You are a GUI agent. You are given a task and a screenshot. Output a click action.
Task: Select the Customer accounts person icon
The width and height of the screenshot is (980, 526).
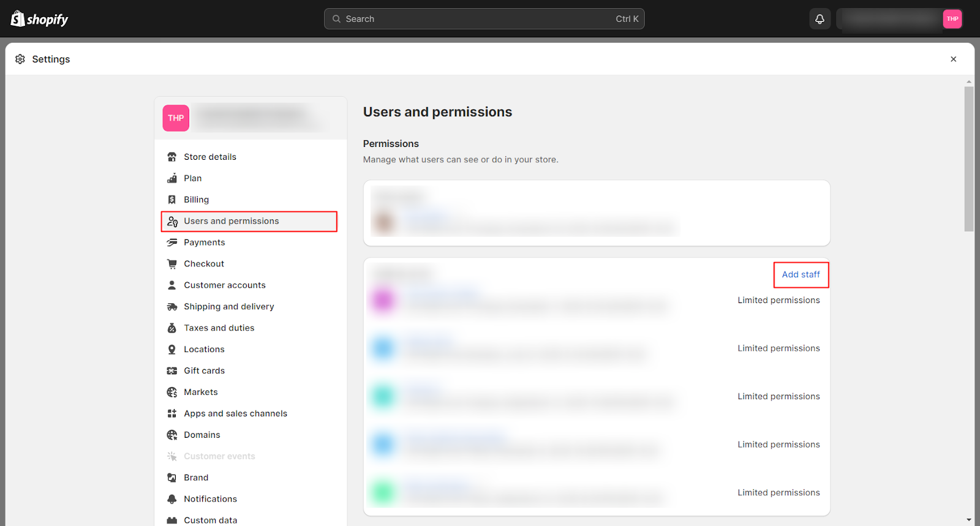coord(172,285)
